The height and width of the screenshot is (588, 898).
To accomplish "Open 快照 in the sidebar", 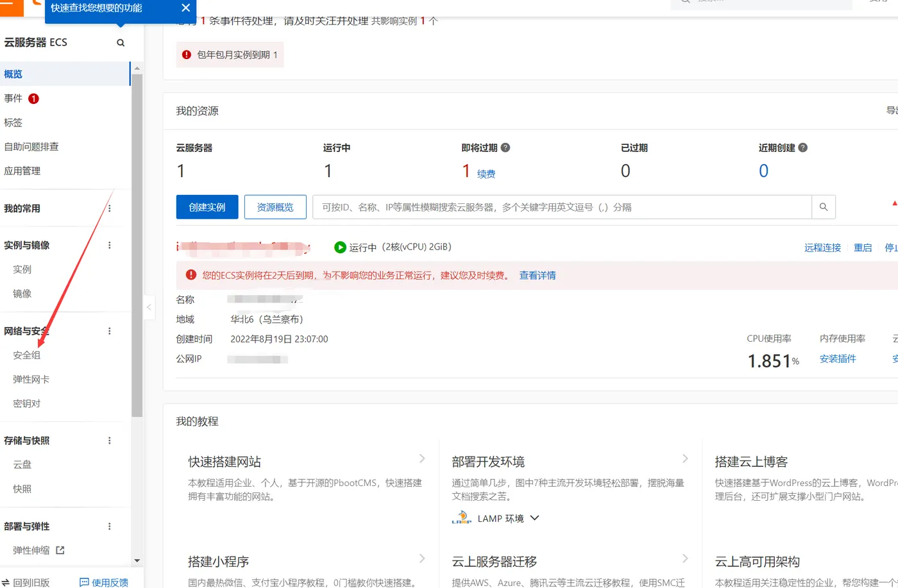I will tap(22, 489).
